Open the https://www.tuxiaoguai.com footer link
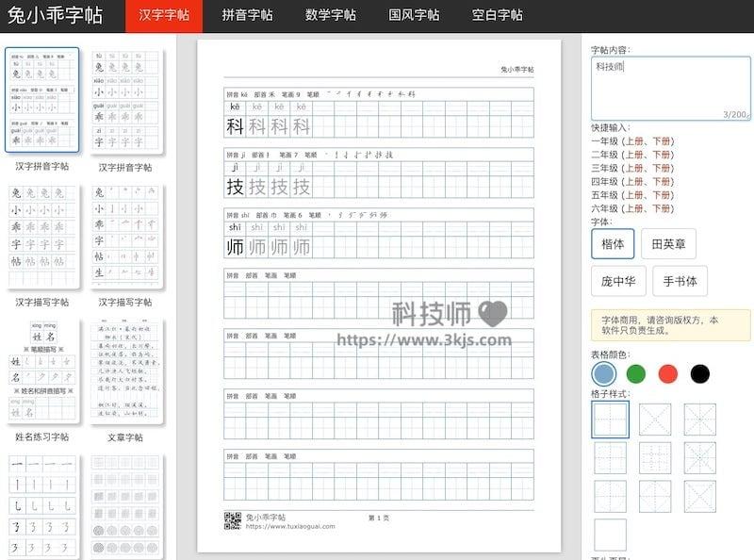 tap(290, 526)
